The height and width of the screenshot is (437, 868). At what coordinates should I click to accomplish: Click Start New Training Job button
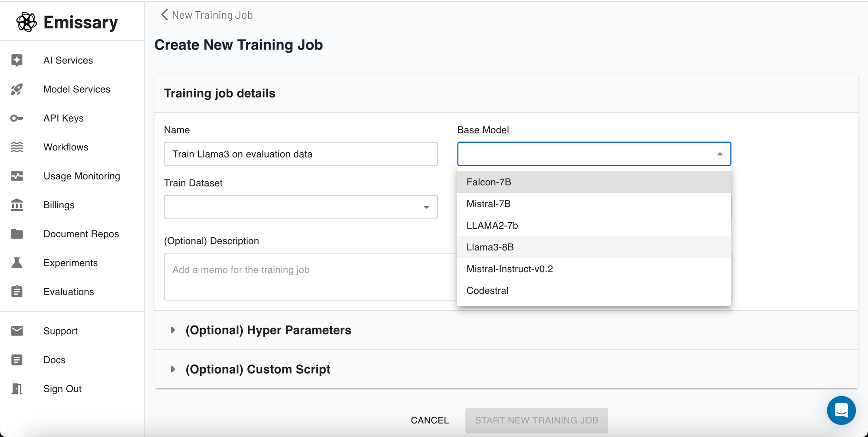(x=536, y=420)
